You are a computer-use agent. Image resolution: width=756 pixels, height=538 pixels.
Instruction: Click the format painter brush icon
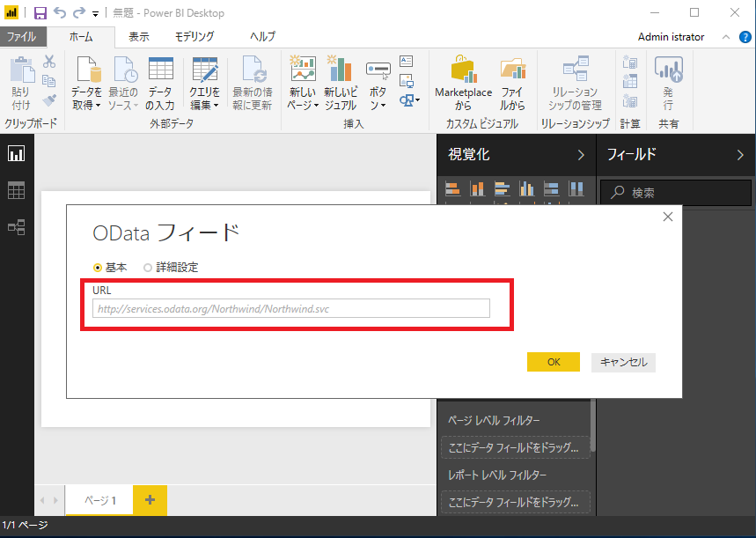pyautogui.click(x=49, y=99)
